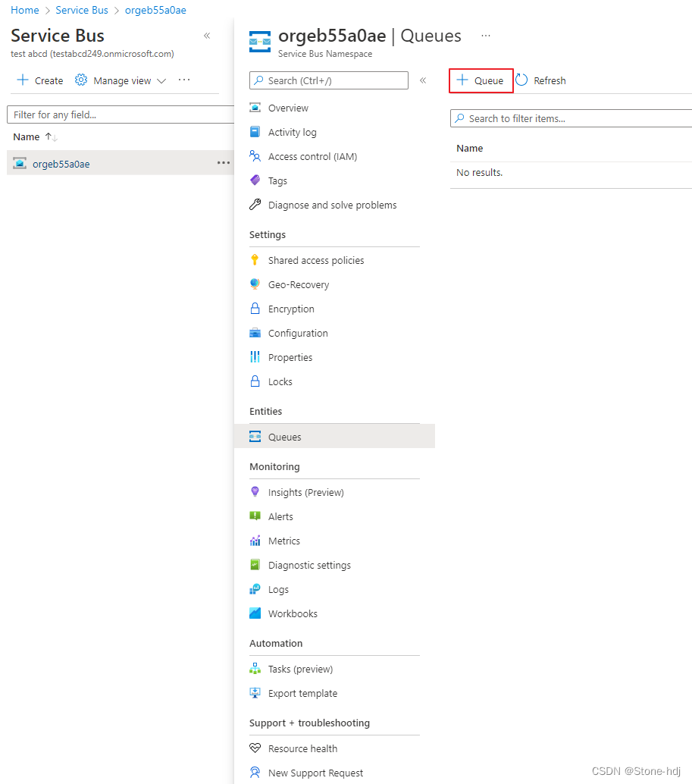692x784 pixels.
Task: Click the Metrics chart icon
Action: pyautogui.click(x=255, y=541)
